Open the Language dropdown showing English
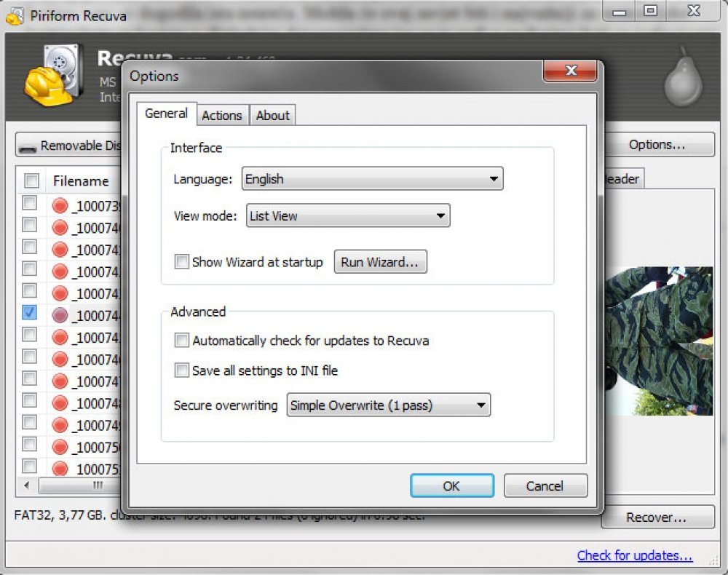728x575 pixels. click(372, 178)
